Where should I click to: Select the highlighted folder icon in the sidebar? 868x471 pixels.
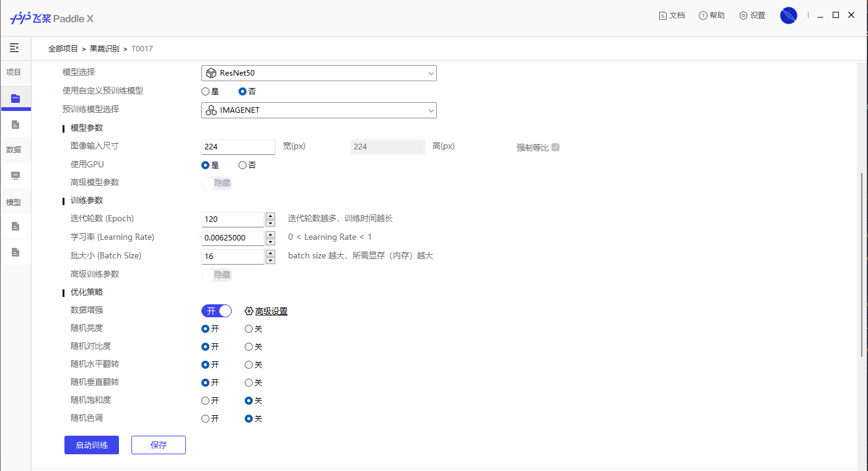[15, 98]
